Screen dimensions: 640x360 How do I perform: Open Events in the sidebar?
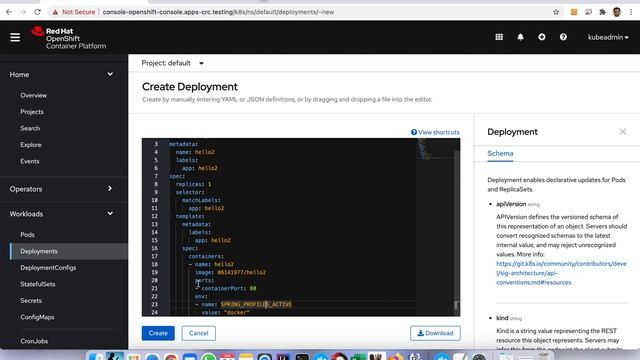tap(30, 161)
